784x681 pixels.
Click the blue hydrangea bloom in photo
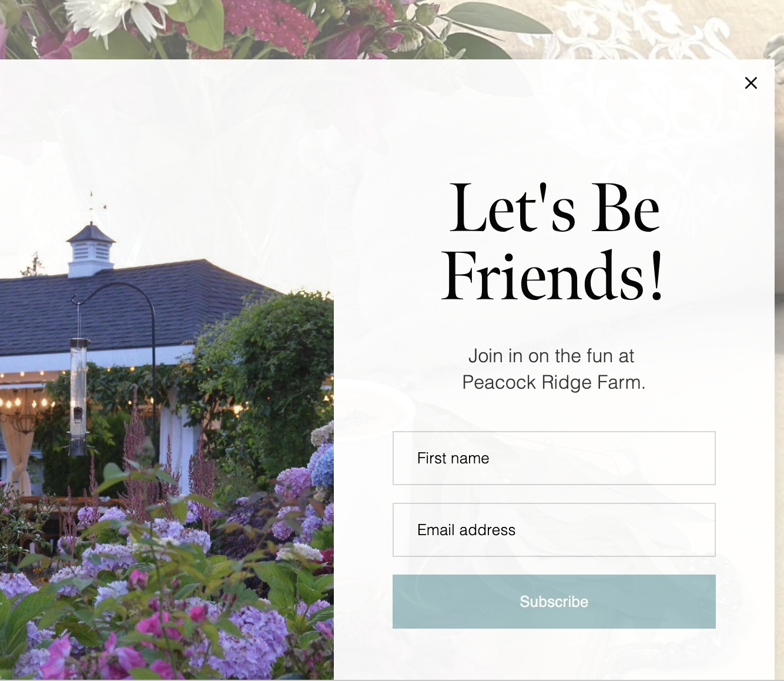322,465
